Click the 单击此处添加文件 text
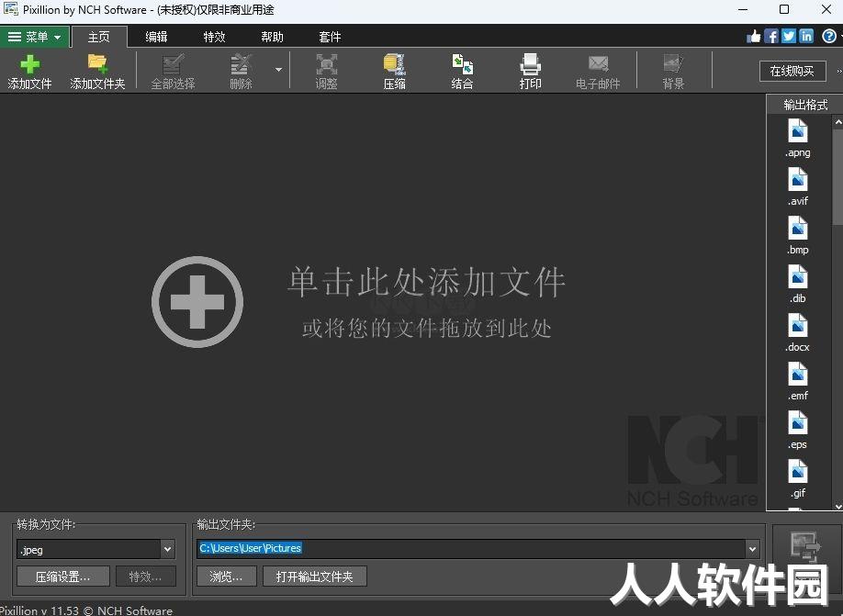Screen dimensions: 843x616 pos(426,282)
